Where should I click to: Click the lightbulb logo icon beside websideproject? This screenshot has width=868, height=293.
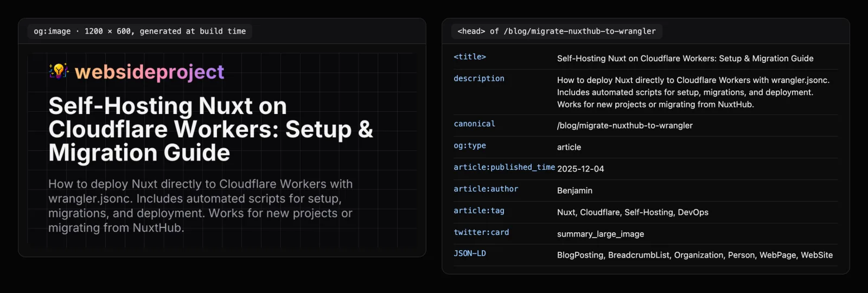59,71
